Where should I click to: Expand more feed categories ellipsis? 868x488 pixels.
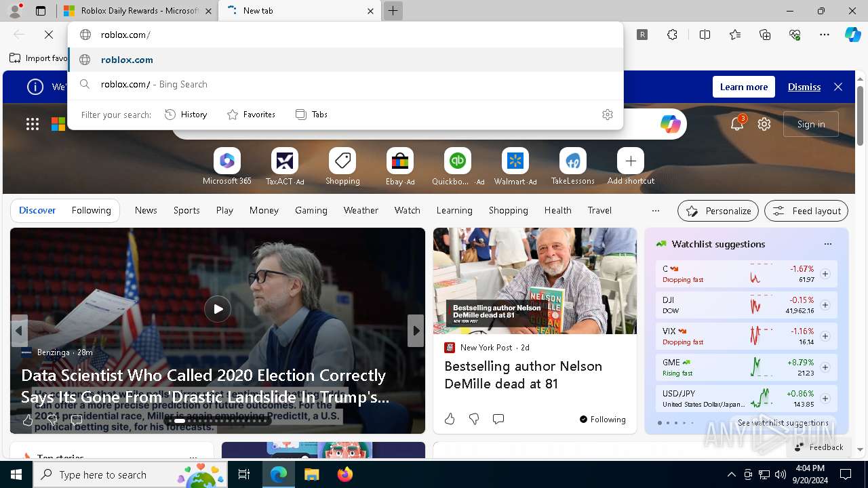(655, 210)
